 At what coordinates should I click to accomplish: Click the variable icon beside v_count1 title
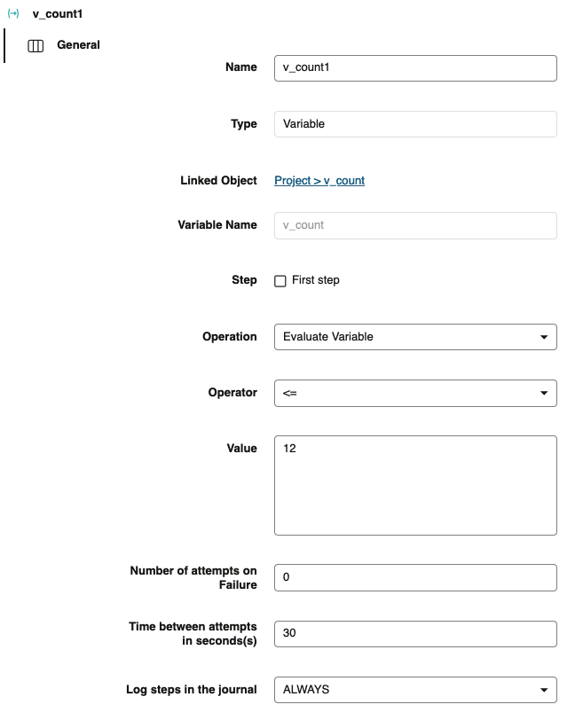click(x=13, y=14)
